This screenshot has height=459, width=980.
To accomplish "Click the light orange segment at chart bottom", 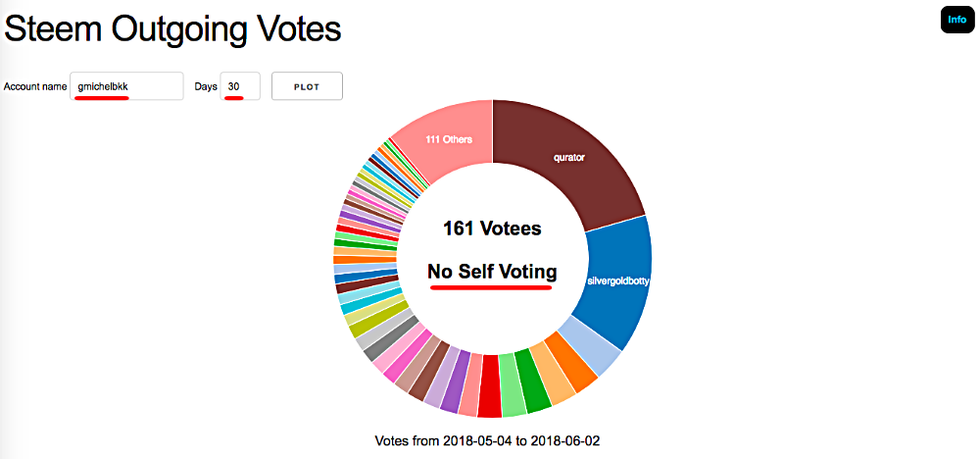I will tap(553, 373).
